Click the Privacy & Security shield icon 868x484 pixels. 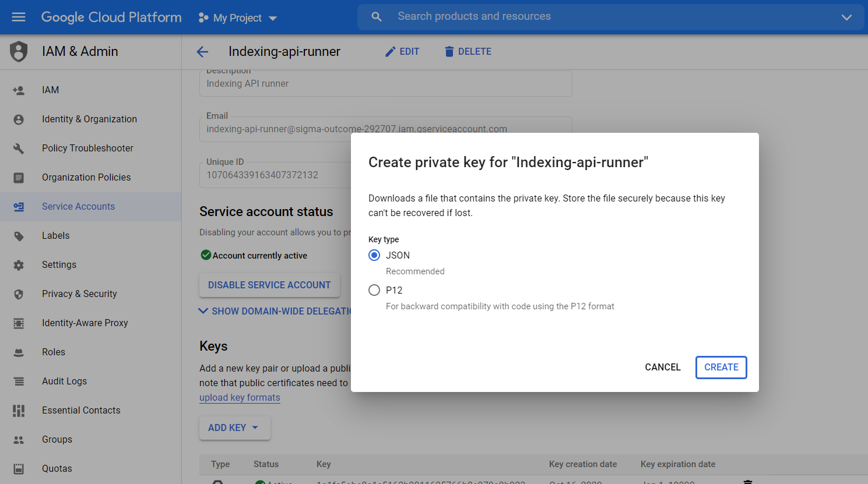click(19, 294)
